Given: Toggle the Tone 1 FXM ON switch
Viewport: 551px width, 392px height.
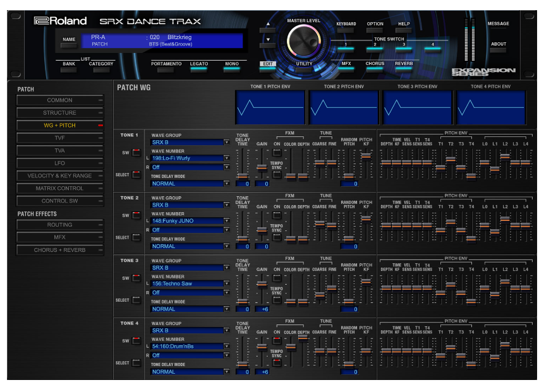Looking at the screenshot, I should click(x=277, y=153).
